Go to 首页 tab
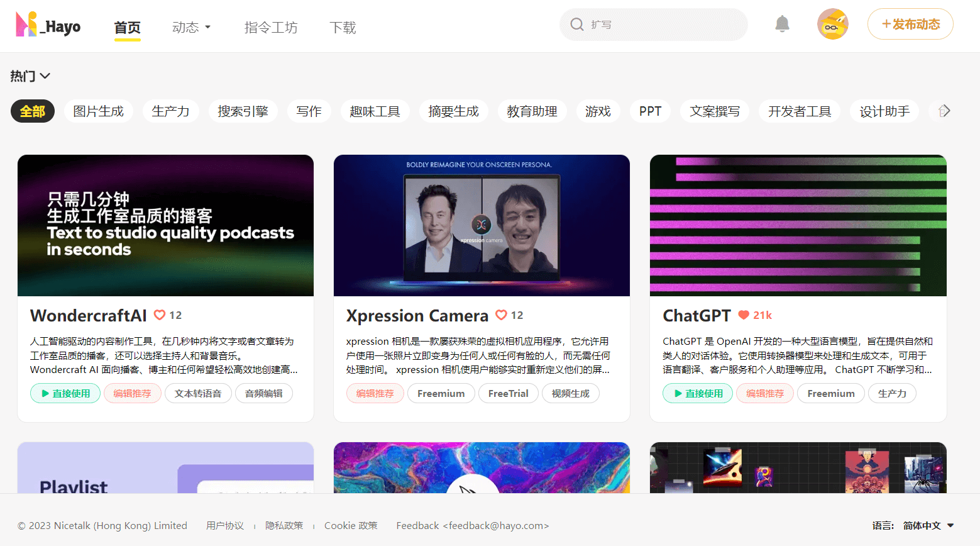The height and width of the screenshot is (546, 980). click(x=127, y=27)
